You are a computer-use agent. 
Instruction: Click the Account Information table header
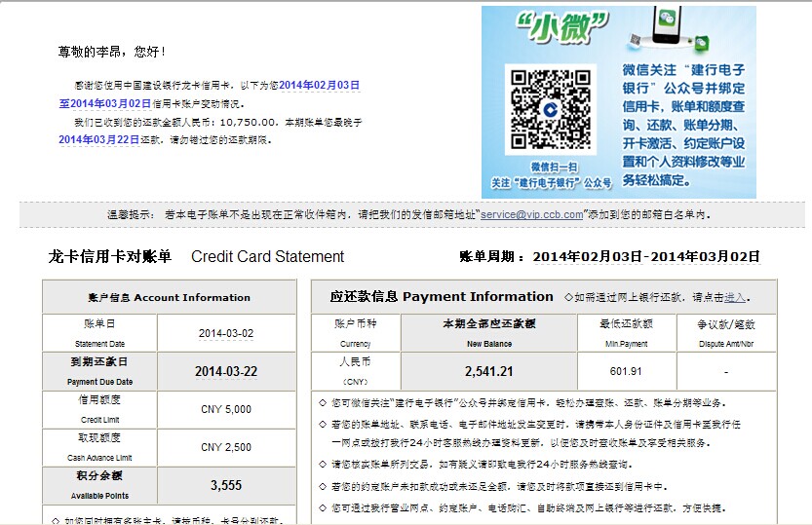(x=170, y=297)
